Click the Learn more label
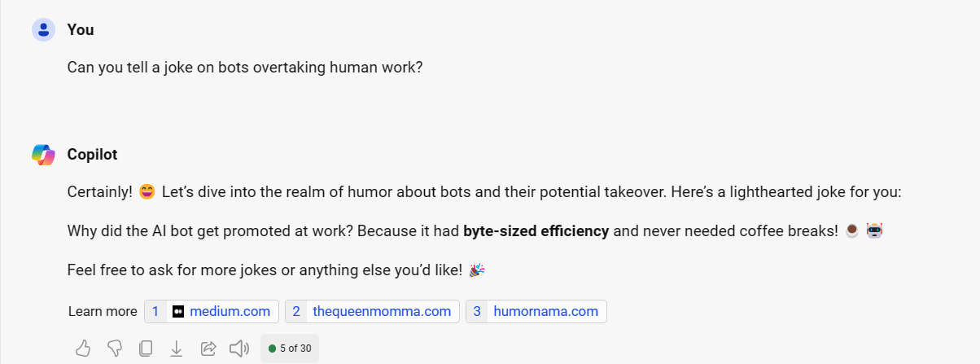Viewport: 980px width, 364px height. coord(103,312)
